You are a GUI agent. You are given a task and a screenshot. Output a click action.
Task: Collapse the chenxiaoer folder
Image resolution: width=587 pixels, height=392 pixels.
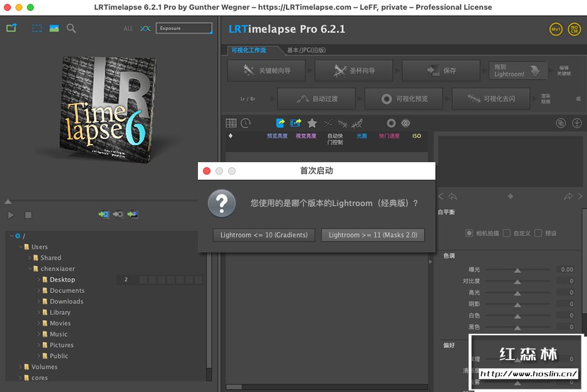[29, 269]
